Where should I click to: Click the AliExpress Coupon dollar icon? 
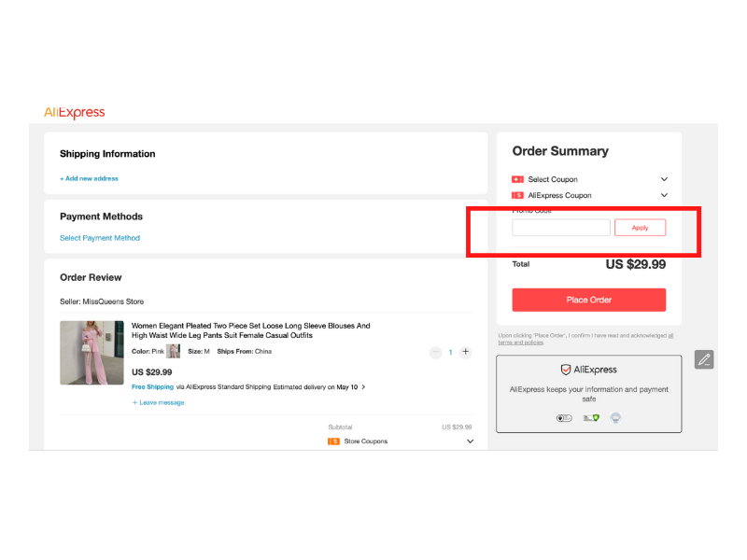coord(517,195)
